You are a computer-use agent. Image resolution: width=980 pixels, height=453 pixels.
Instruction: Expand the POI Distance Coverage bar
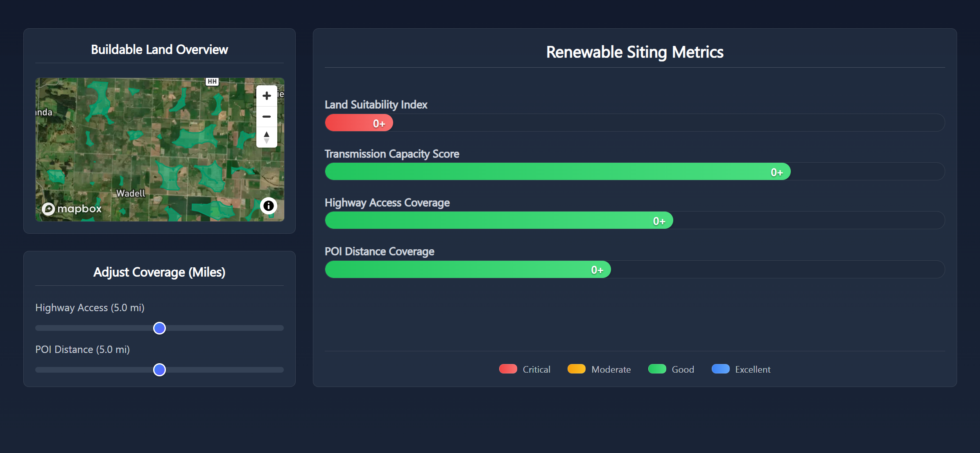[467, 269]
